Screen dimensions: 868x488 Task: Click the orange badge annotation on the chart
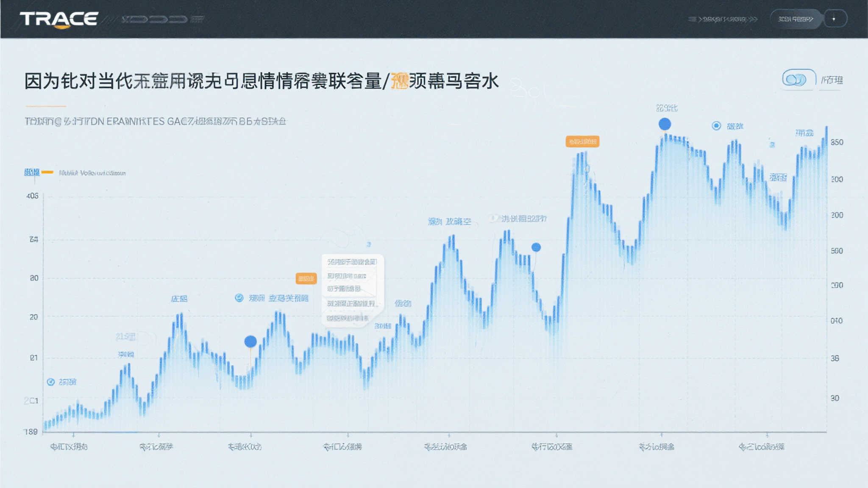(x=307, y=278)
